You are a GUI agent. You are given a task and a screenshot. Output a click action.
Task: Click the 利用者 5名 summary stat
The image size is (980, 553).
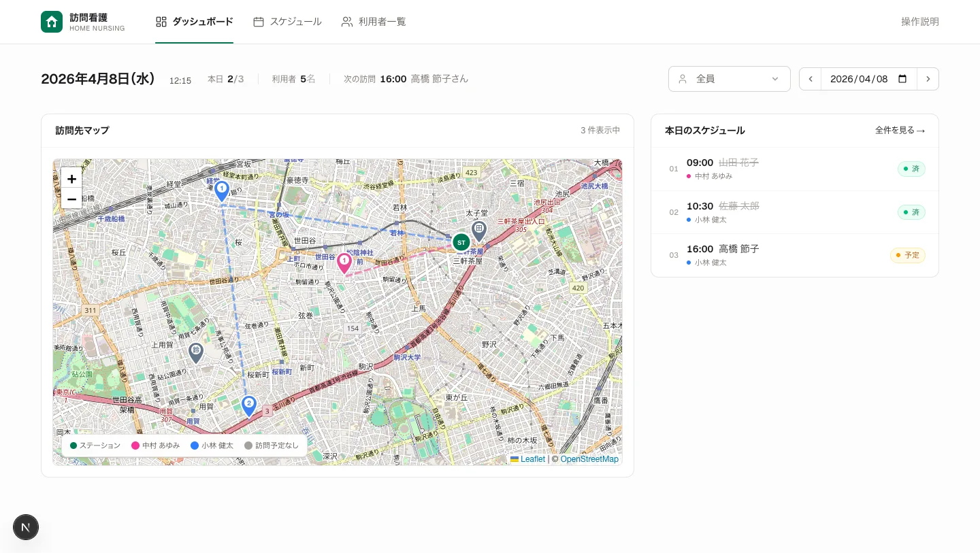tap(294, 79)
